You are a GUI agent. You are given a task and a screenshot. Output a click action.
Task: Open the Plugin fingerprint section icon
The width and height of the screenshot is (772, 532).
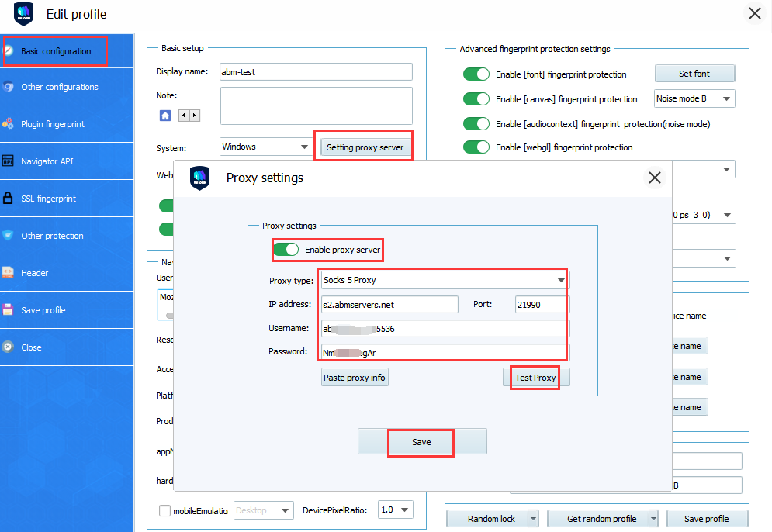pyautogui.click(x=8, y=124)
